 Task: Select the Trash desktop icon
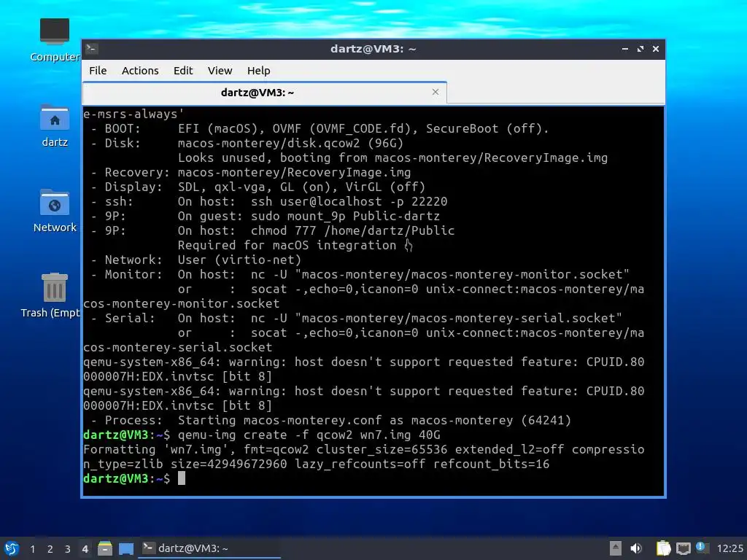pos(52,296)
